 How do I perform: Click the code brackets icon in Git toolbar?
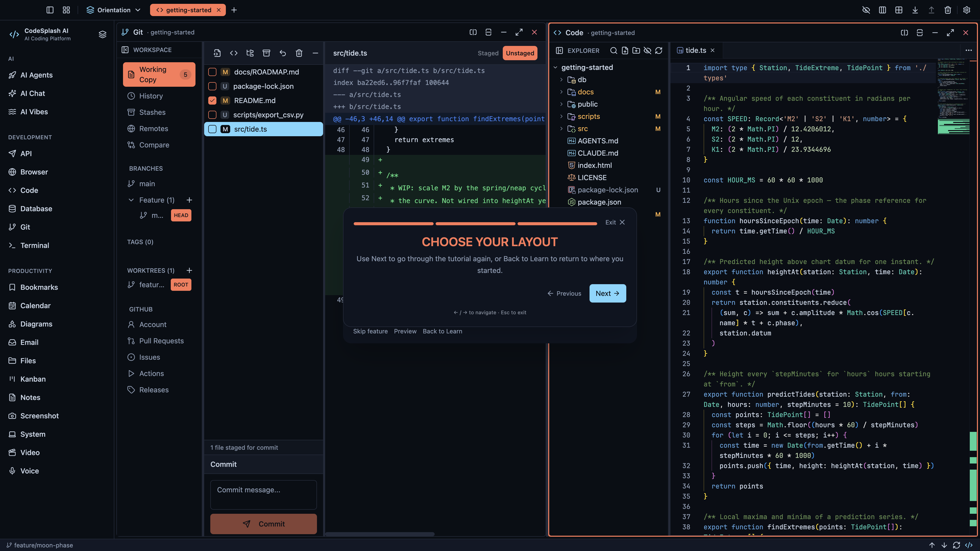[x=234, y=53]
